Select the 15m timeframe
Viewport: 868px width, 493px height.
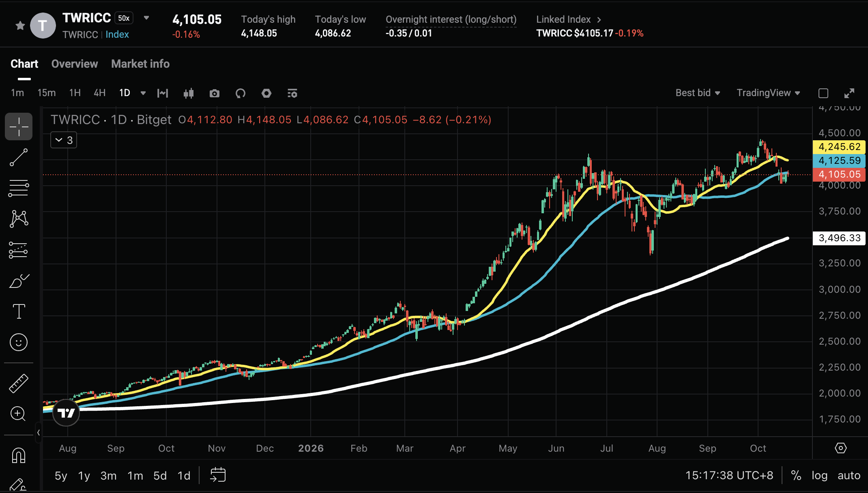click(47, 93)
